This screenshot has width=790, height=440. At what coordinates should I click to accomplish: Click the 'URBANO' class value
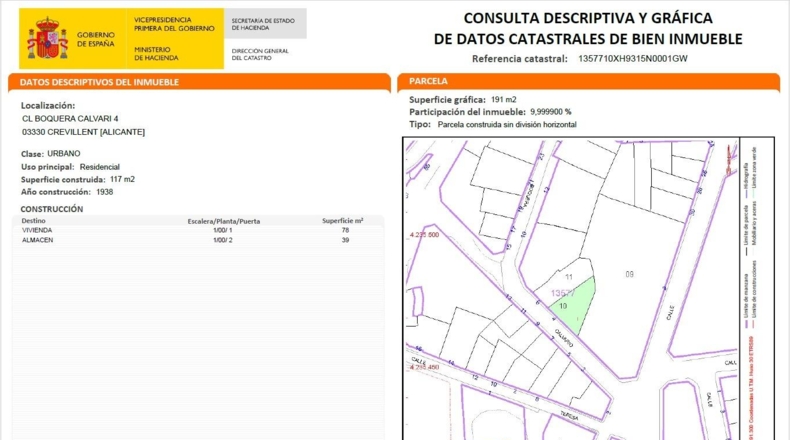(63, 153)
